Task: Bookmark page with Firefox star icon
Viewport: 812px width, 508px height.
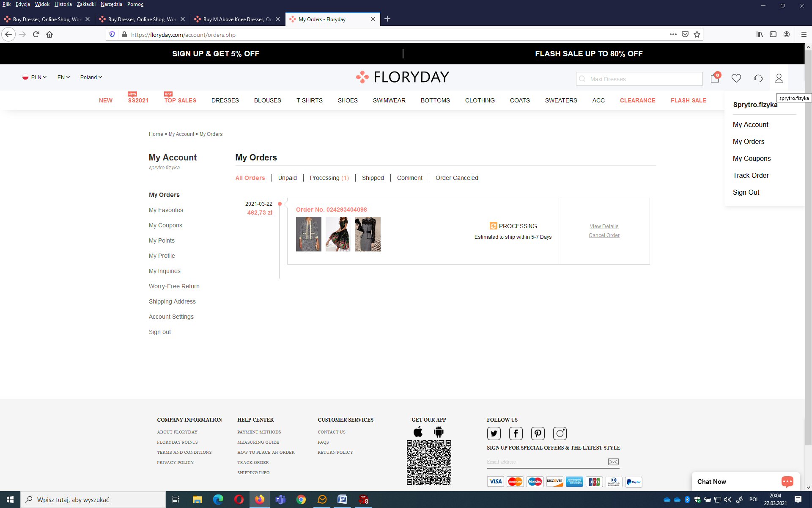Action: tap(697, 35)
